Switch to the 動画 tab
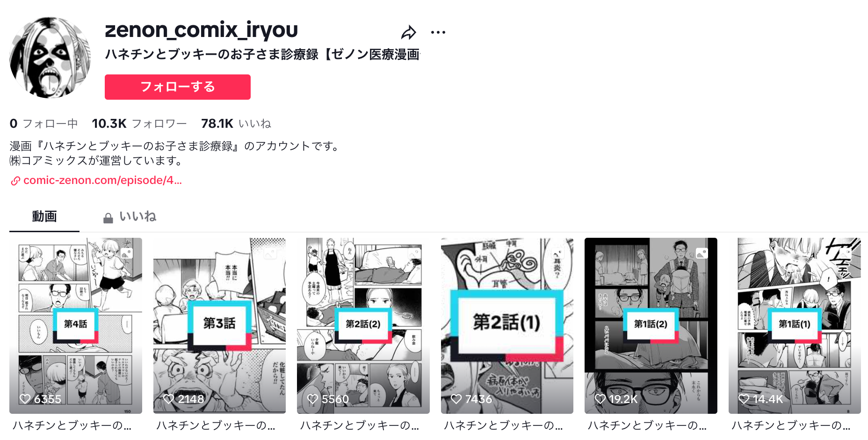The width and height of the screenshot is (868, 440). tap(44, 217)
